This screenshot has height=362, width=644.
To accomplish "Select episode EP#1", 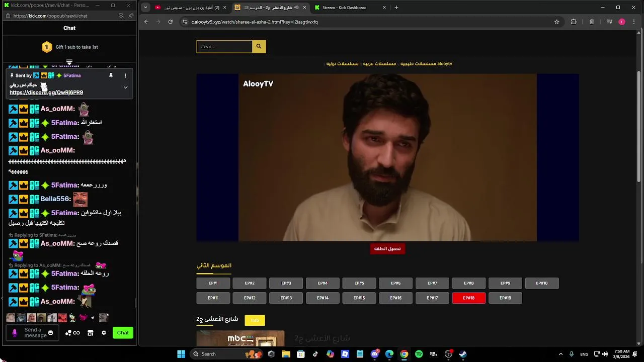I will [x=213, y=283].
